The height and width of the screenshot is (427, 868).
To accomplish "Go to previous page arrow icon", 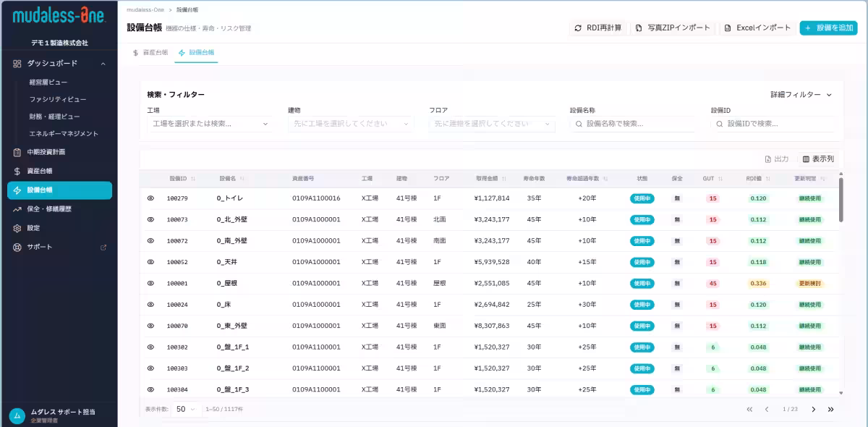I will (x=767, y=410).
